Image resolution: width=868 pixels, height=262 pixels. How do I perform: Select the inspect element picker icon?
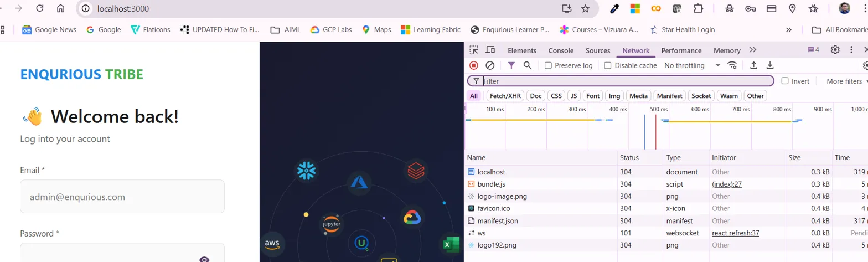pos(473,50)
